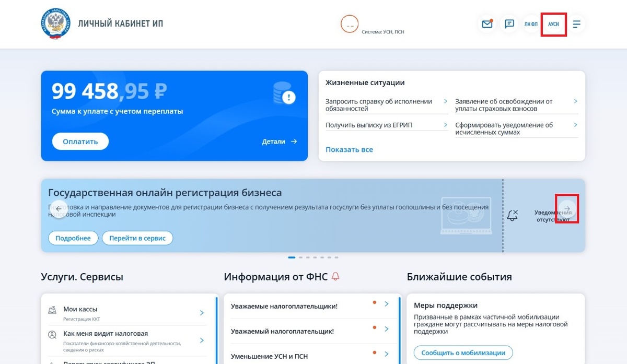Click the coins warning icon on balance card

pyautogui.click(x=284, y=94)
